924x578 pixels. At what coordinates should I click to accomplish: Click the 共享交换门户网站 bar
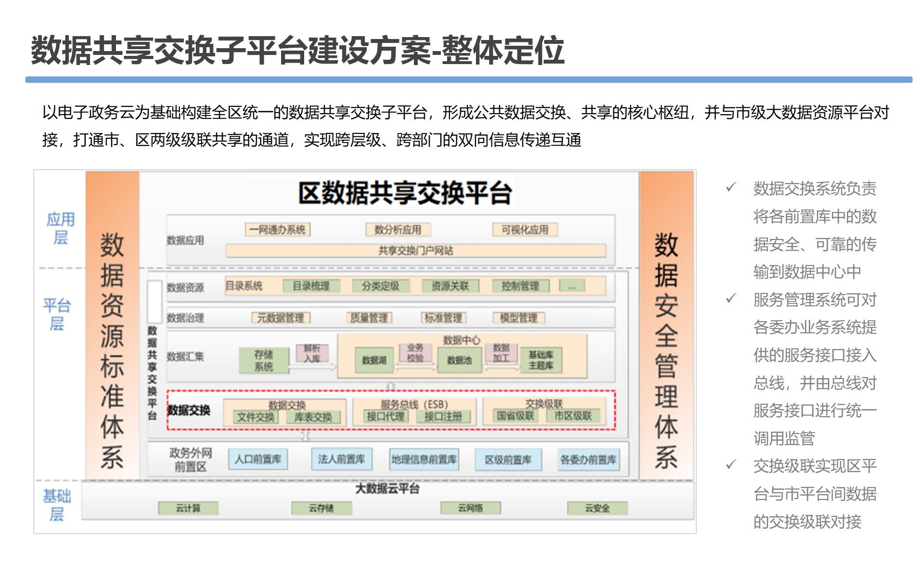(x=415, y=250)
